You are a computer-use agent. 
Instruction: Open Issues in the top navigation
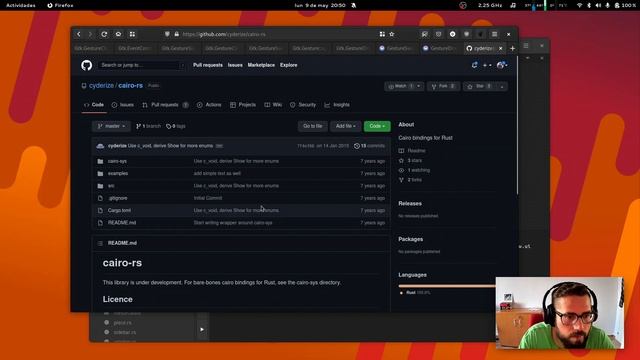(235, 65)
